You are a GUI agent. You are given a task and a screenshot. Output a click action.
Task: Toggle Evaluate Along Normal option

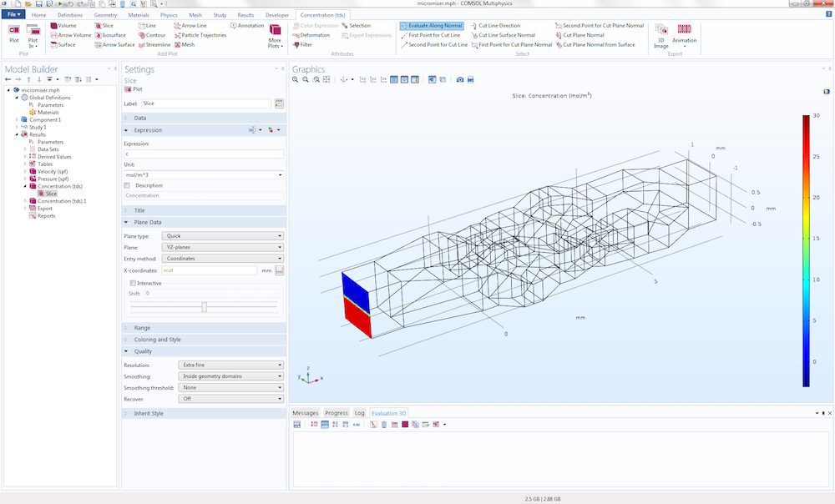432,26
